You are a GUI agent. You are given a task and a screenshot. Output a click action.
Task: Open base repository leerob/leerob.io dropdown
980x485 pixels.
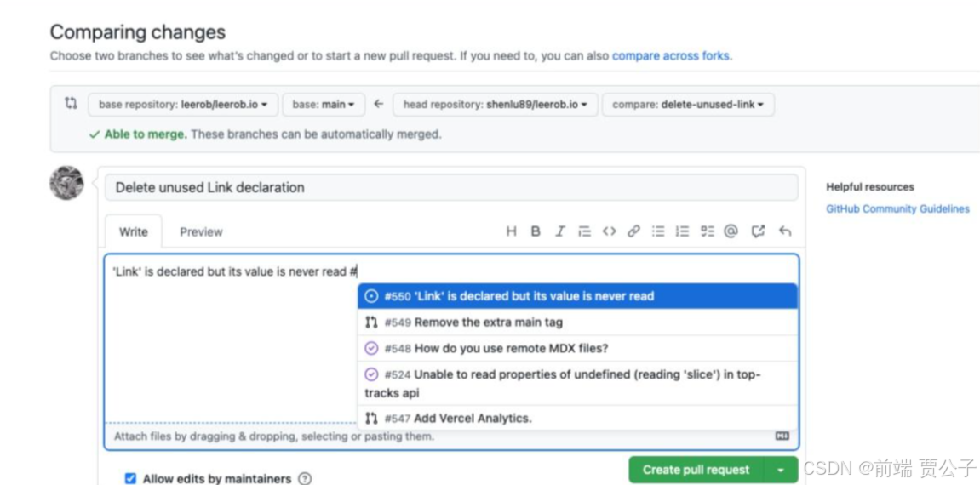pyautogui.click(x=183, y=105)
